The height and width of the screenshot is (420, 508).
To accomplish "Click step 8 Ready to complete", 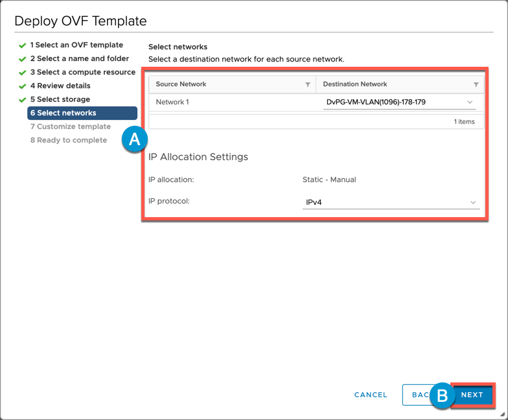I will click(x=69, y=140).
